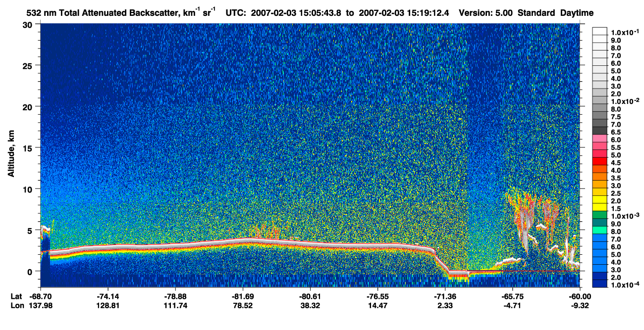Click colorbar label "6.5"
Screen dimensions: 644x330
coord(616,132)
